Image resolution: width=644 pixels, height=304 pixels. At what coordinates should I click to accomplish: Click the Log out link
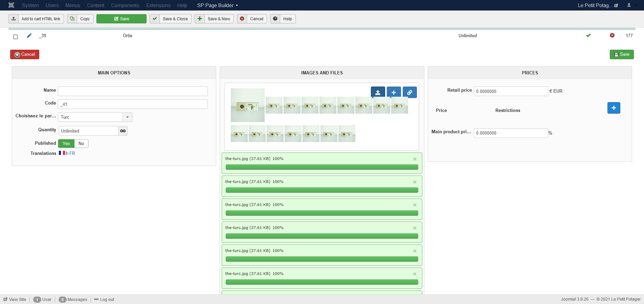point(104,300)
